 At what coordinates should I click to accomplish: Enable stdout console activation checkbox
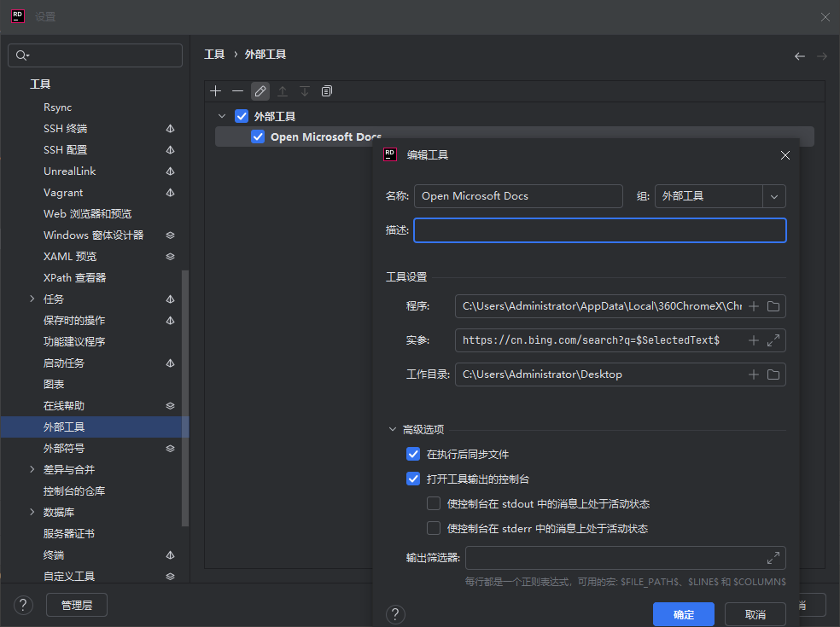[x=434, y=503]
